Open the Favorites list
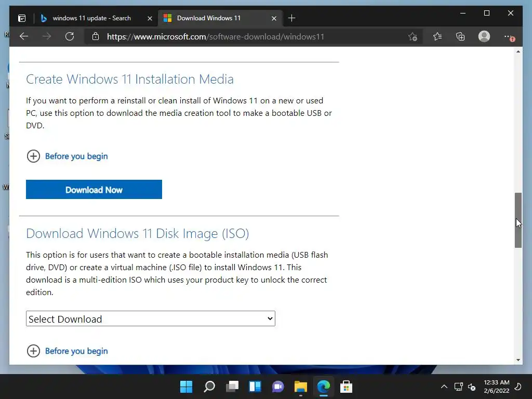The height and width of the screenshot is (399, 532). click(437, 36)
